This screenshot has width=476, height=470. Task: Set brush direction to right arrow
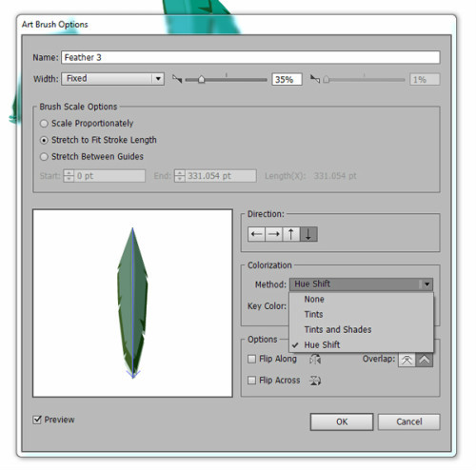tap(273, 234)
